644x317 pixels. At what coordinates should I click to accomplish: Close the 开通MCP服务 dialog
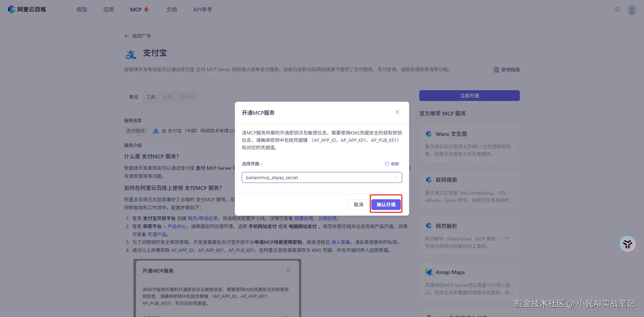(397, 112)
